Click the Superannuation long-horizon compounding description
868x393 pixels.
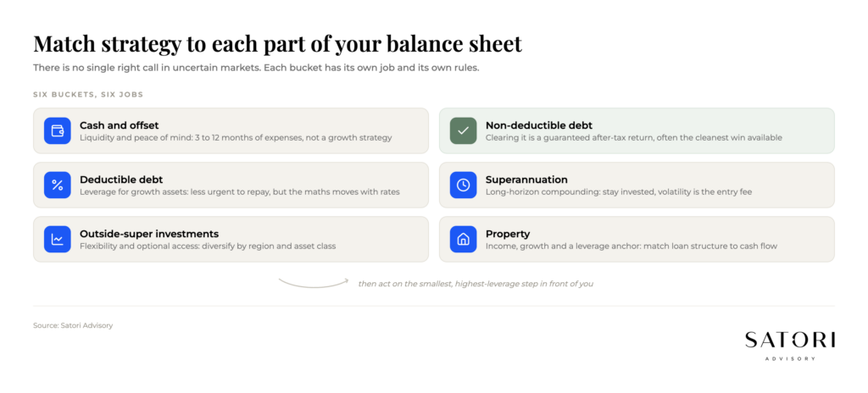pyautogui.click(x=618, y=192)
